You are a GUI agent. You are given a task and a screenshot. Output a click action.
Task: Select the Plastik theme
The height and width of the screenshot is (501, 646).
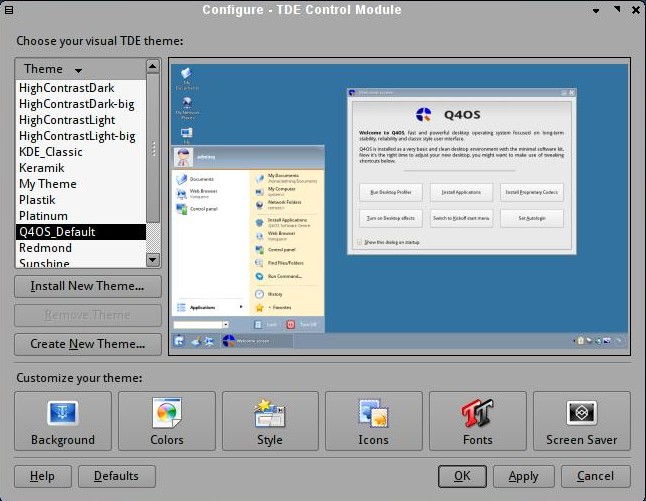[81, 200]
